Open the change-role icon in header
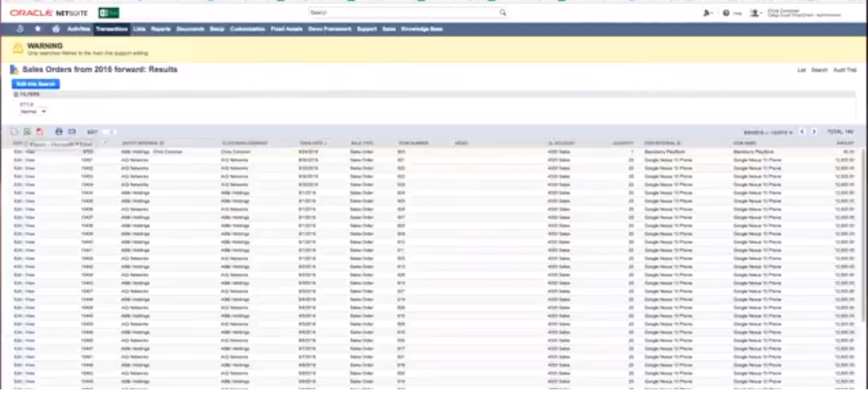868x393 pixels. coord(708,13)
